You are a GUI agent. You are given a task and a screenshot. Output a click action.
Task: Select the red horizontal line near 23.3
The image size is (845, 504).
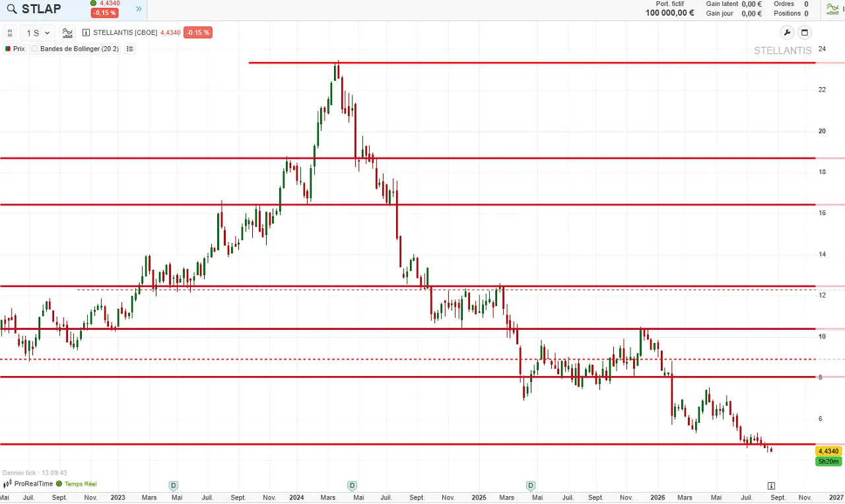tap(532, 63)
